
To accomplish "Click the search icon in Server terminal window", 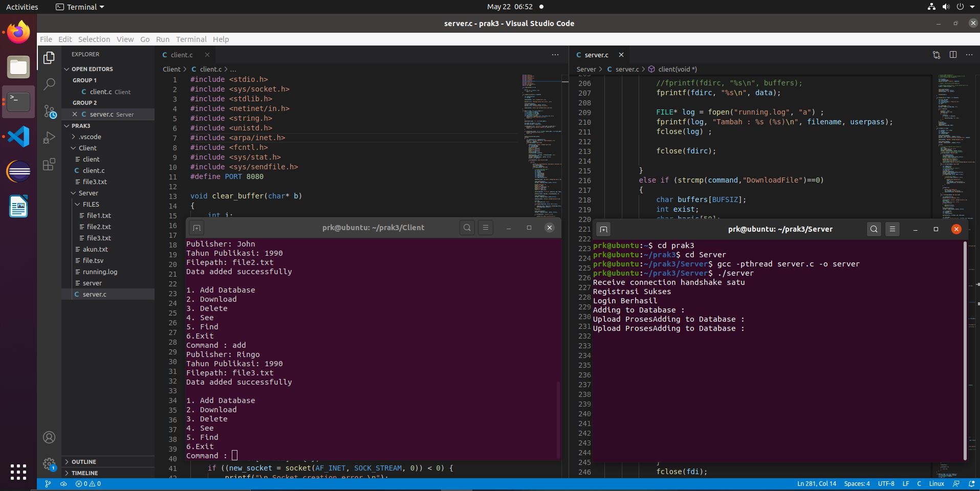I will click(874, 229).
